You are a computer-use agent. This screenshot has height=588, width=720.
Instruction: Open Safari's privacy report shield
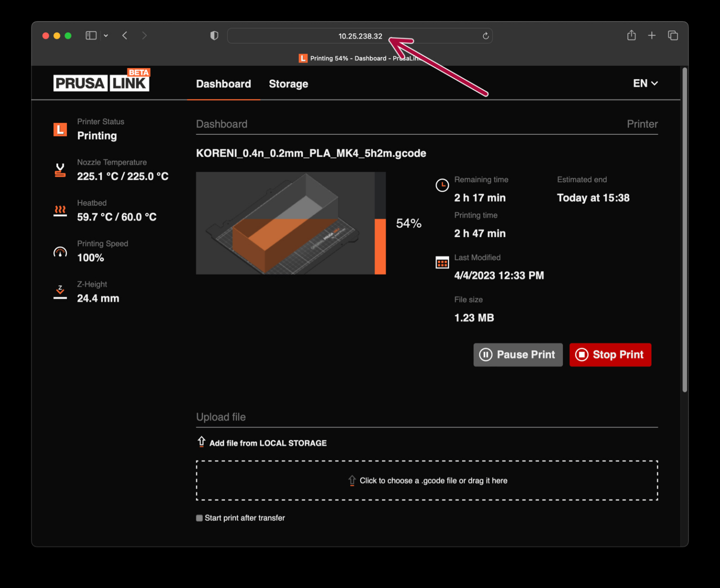point(214,35)
